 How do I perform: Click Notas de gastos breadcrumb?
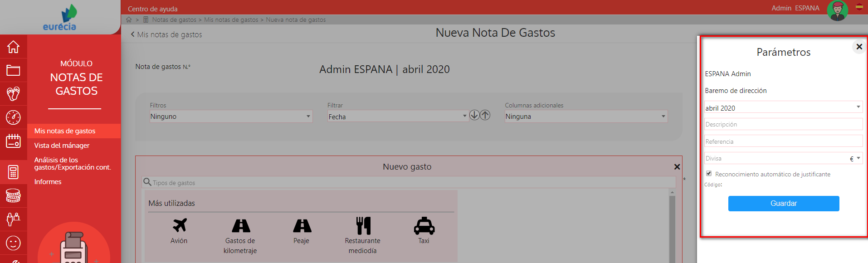174,19
